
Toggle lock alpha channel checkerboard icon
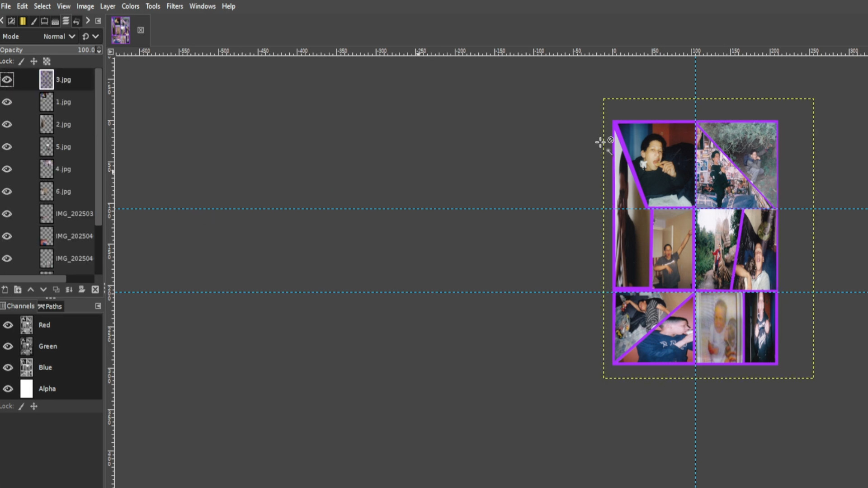tap(47, 61)
